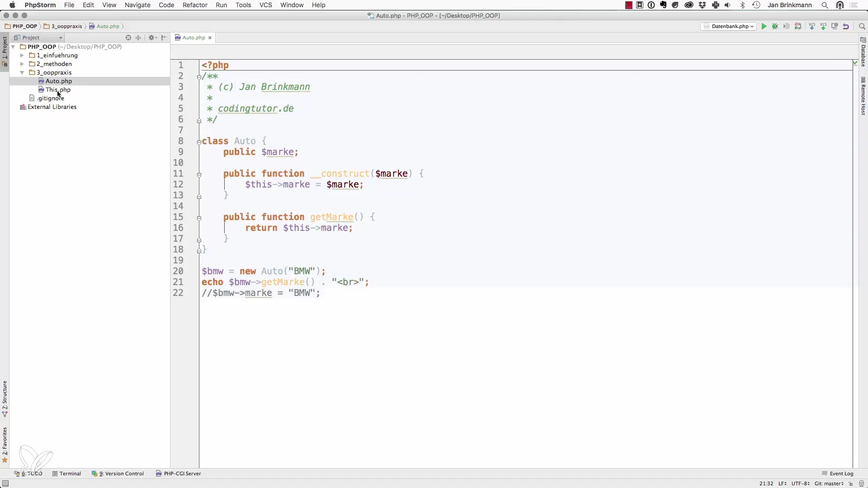
Task: Open the UTF-8 encoding selector
Action: [800, 484]
